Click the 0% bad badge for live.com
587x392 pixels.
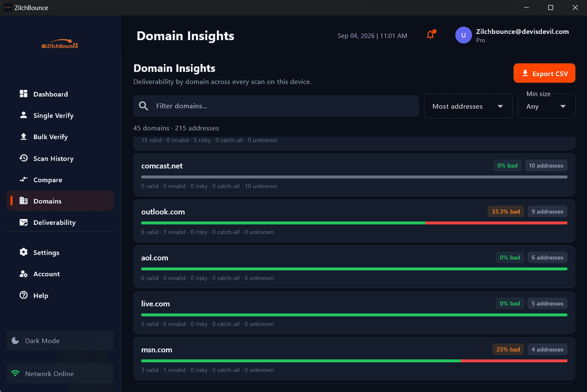click(x=510, y=303)
